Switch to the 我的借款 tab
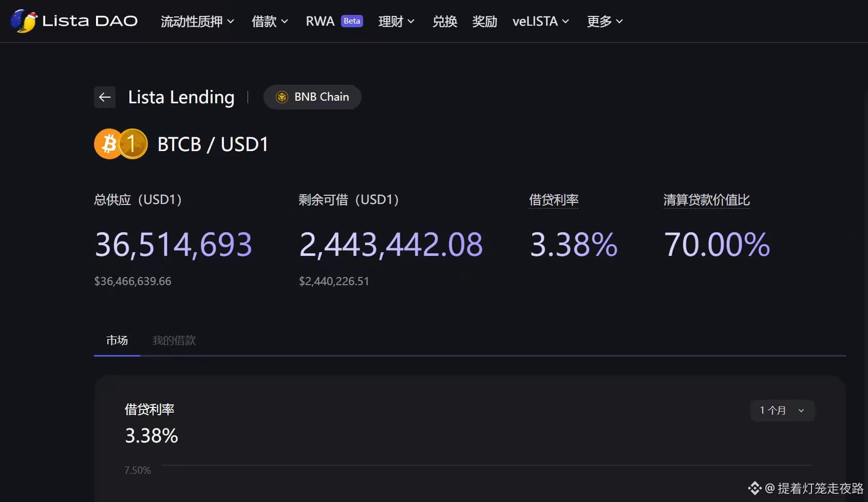868x502 pixels. pos(174,341)
